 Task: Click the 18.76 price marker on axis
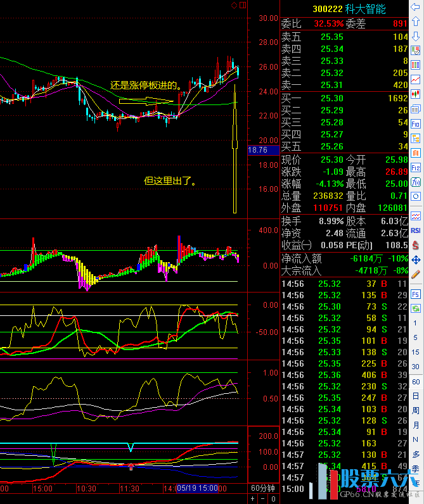click(258, 150)
